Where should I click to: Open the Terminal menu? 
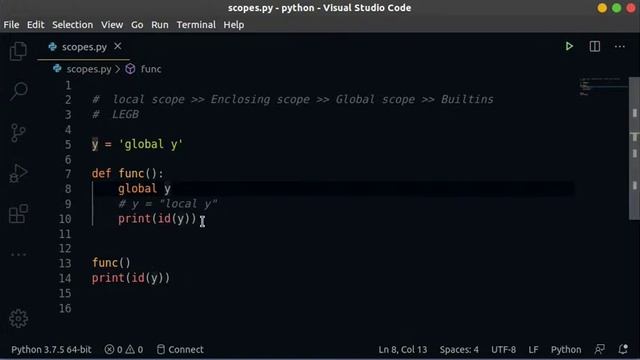(196, 25)
